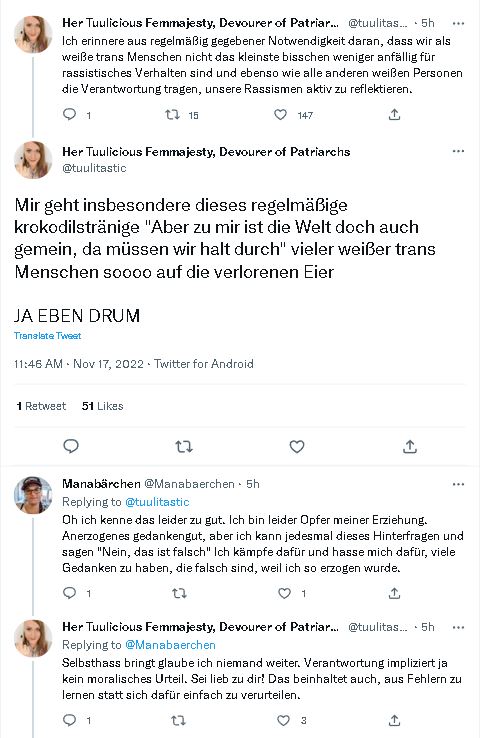Like Manabärchen's reply tweet
The height and width of the screenshot is (738, 492).
(284, 593)
